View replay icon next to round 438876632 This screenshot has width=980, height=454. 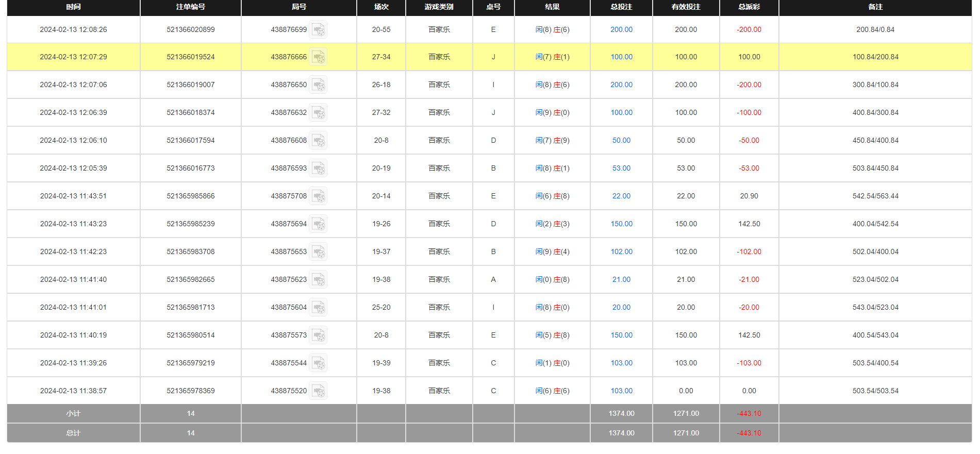point(318,113)
